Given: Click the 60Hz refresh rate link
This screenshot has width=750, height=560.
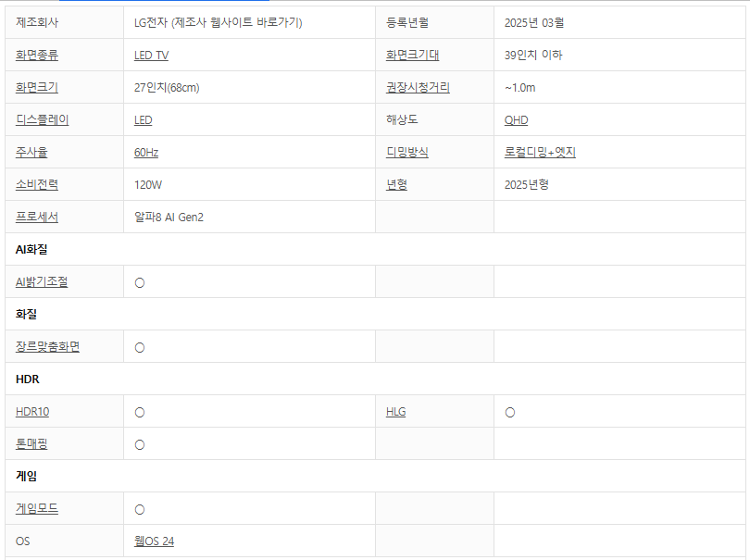Looking at the screenshot, I should pos(146,153).
